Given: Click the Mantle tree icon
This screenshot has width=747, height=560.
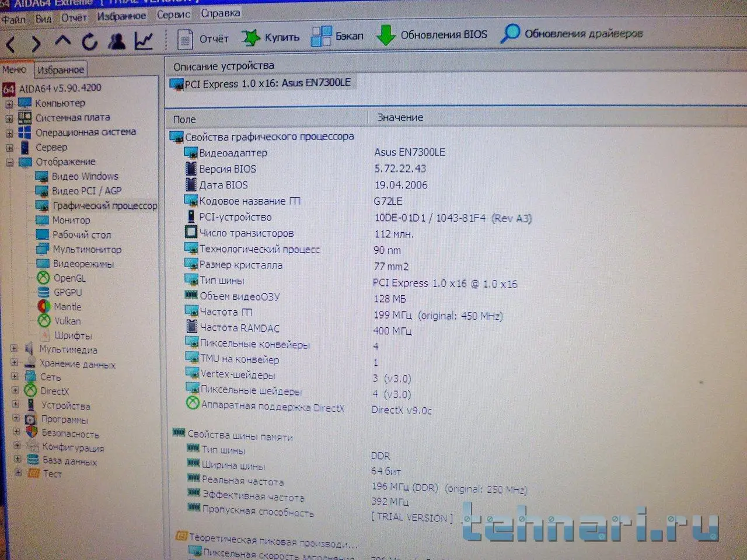Looking at the screenshot, I should pos(44,306).
